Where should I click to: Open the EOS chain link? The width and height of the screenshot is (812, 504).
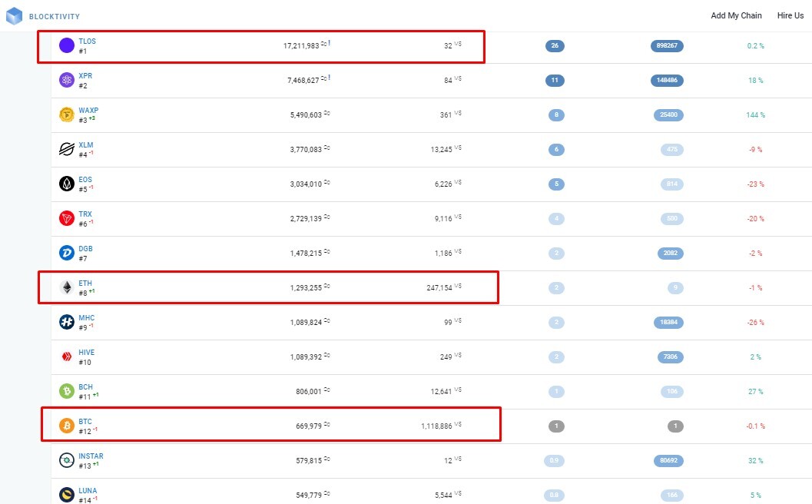(85, 180)
